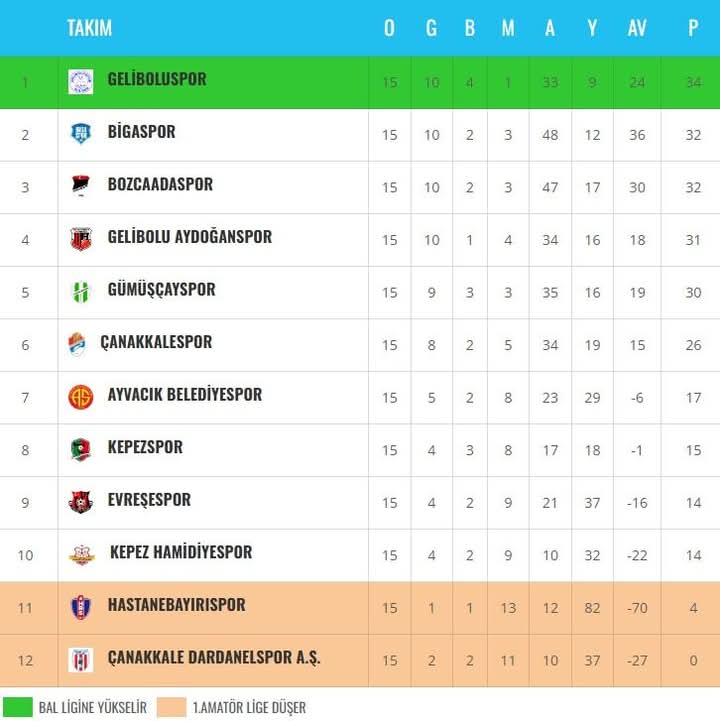
Task: Click the Çanakkalespor club logo
Action: (76, 344)
